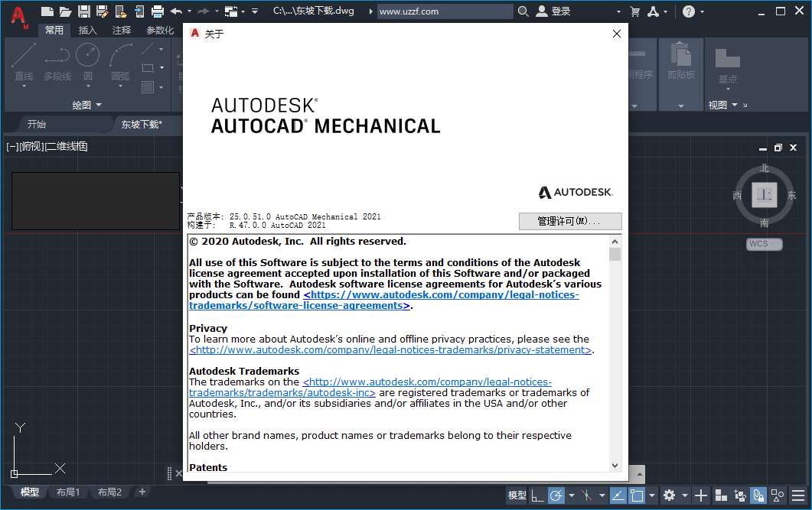Toggle Object Snap Tracking in status bar

point(618,495)
